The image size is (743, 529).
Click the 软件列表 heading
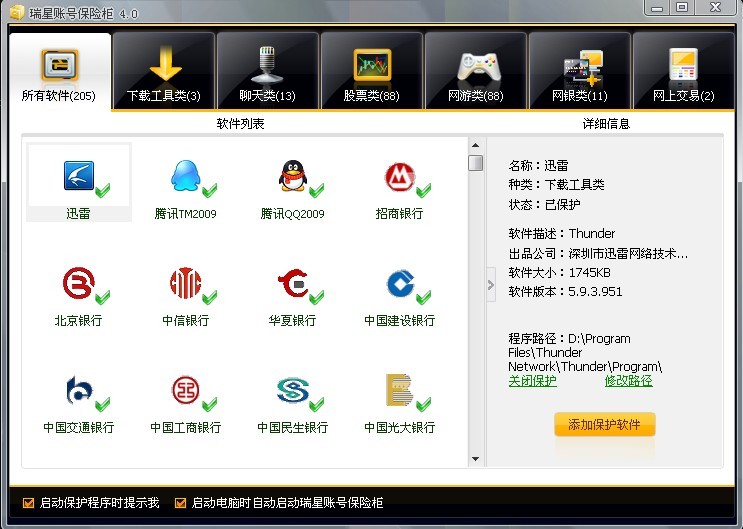[240, 124]
